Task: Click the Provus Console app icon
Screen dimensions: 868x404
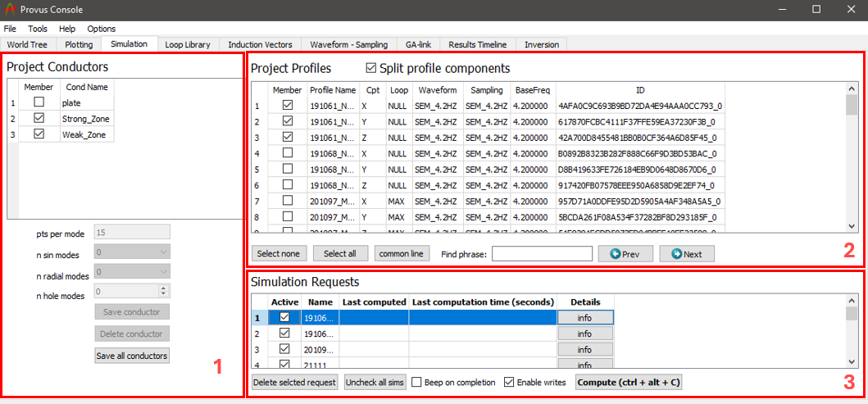Action: click(9, 9)
